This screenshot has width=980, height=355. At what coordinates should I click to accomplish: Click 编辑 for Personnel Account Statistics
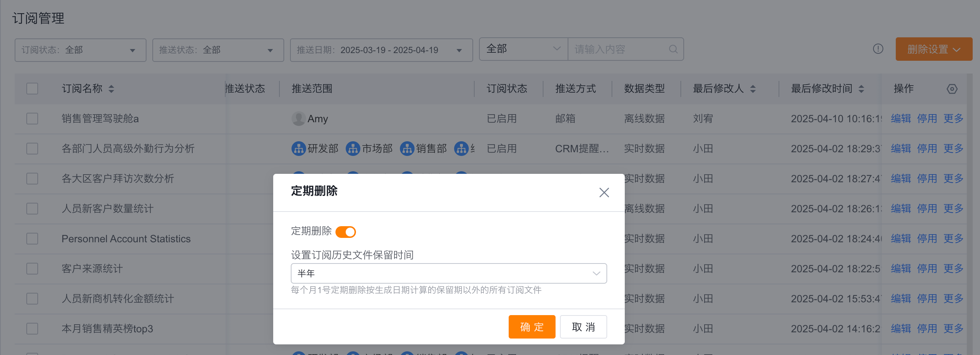901,239
